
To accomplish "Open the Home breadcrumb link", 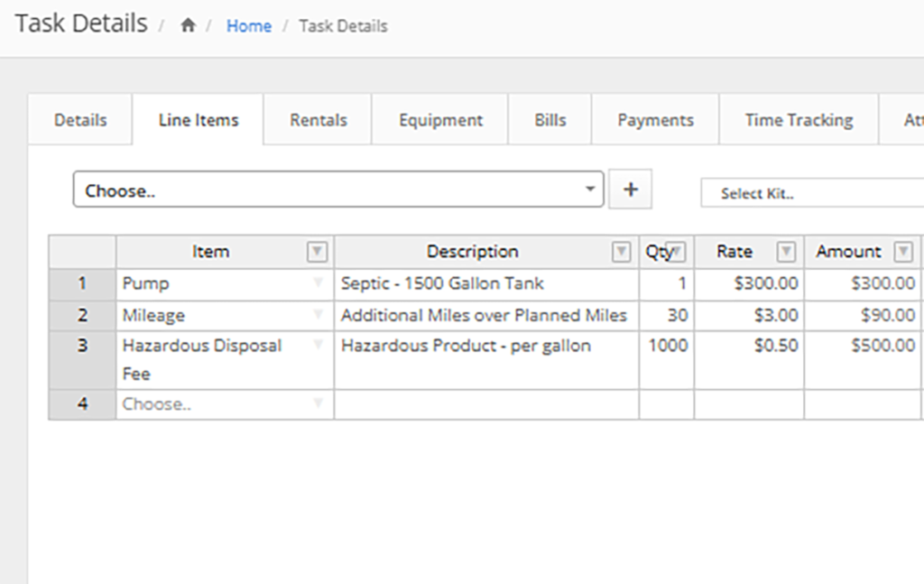I will click(249, 26).
